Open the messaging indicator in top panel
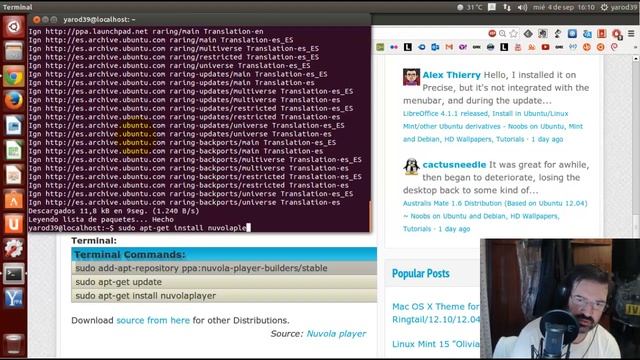The width and height of the screenshot is (640, 360). pyautogui.click(x=492, y=7)
